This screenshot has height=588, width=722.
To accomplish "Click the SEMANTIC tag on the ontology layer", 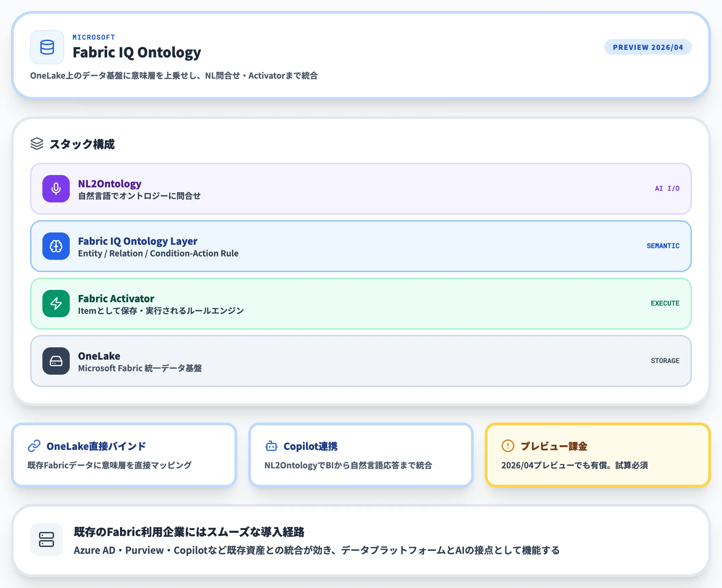I will [663, 246].
